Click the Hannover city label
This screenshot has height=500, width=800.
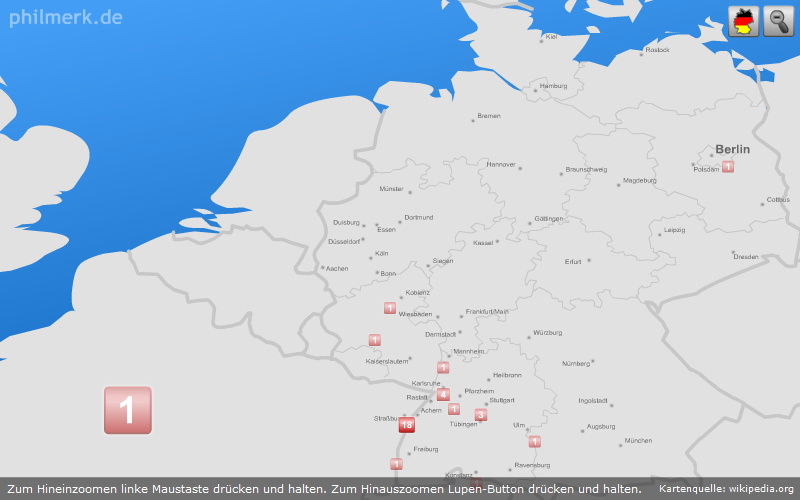(x=501, y=164)
